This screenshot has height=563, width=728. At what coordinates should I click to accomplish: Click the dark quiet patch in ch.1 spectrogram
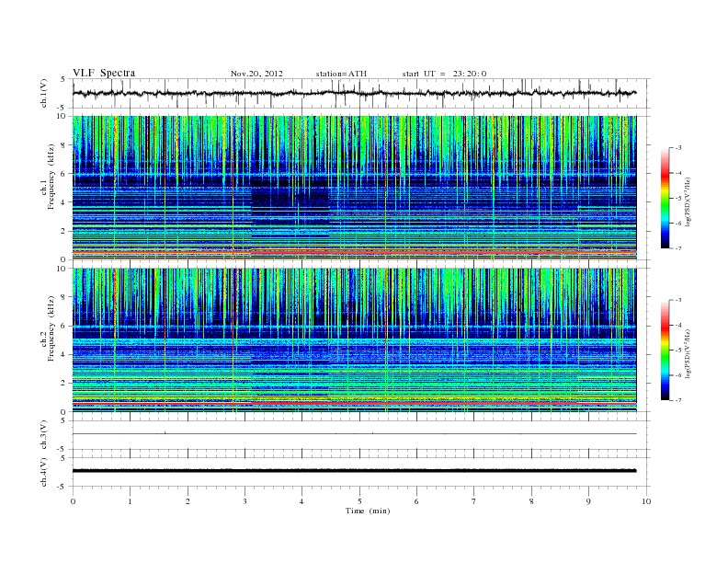point(290,198)
